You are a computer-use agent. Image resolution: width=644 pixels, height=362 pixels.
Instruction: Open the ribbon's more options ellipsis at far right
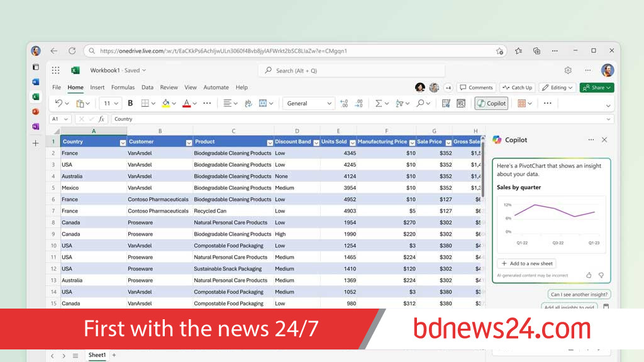point(548,104)
